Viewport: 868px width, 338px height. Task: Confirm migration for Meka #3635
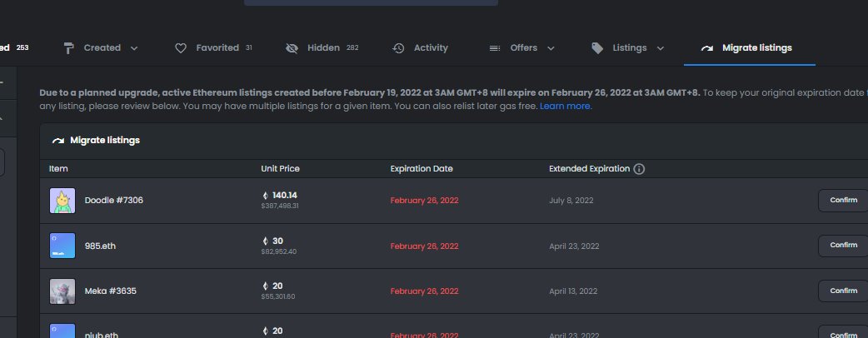click(x=843, y=291)
